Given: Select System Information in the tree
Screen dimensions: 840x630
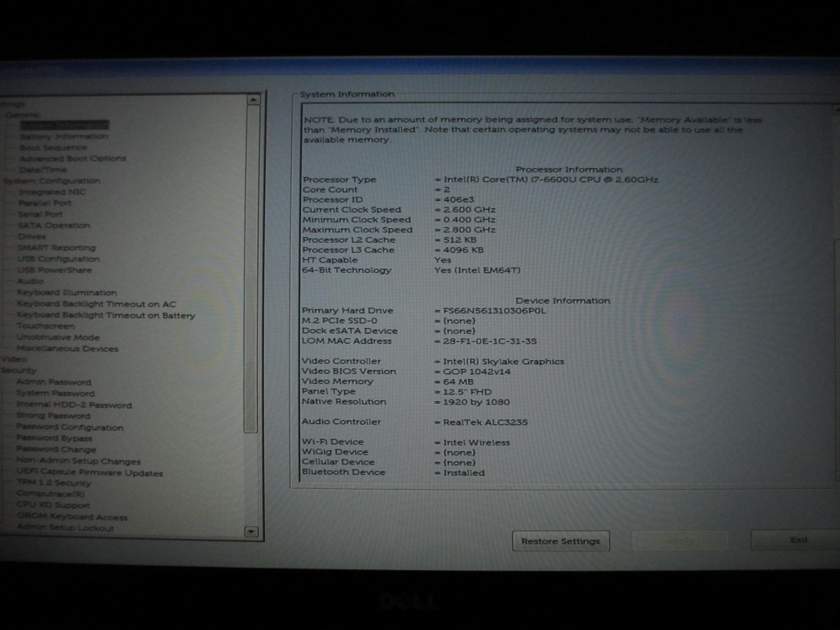Looking at the screenshot, I should (x=64, y=126).
